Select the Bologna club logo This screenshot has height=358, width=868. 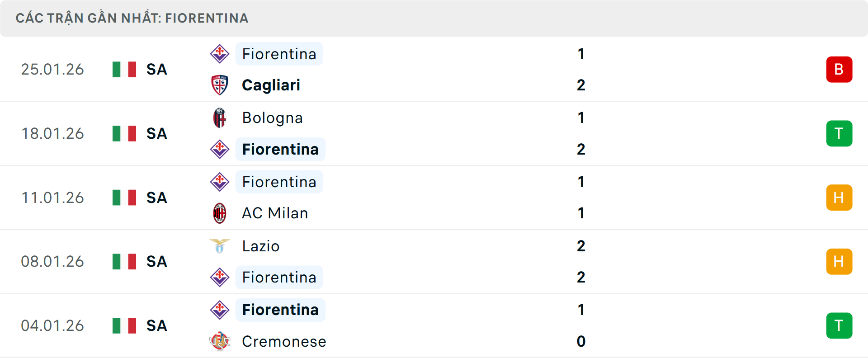point(220,118)
